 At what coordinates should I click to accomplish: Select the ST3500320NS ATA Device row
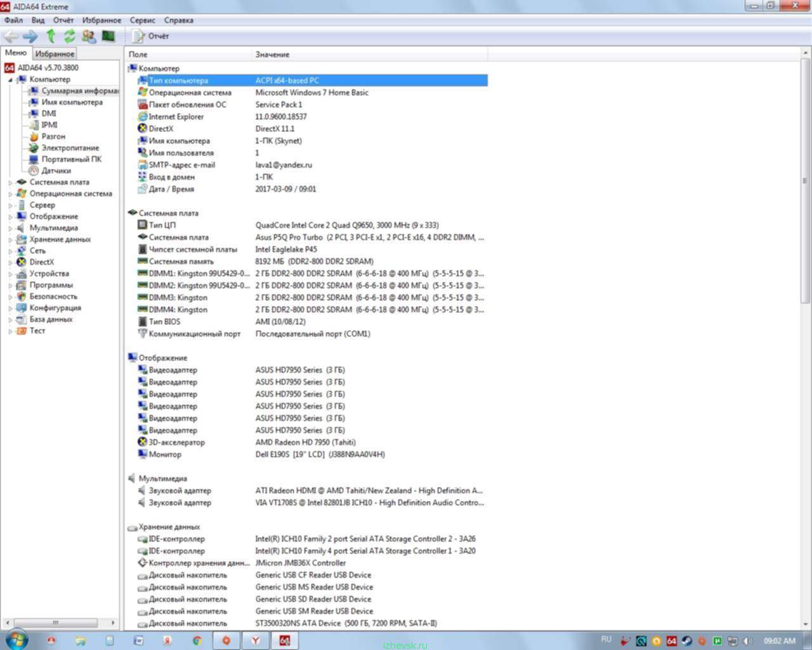(312, 623)
